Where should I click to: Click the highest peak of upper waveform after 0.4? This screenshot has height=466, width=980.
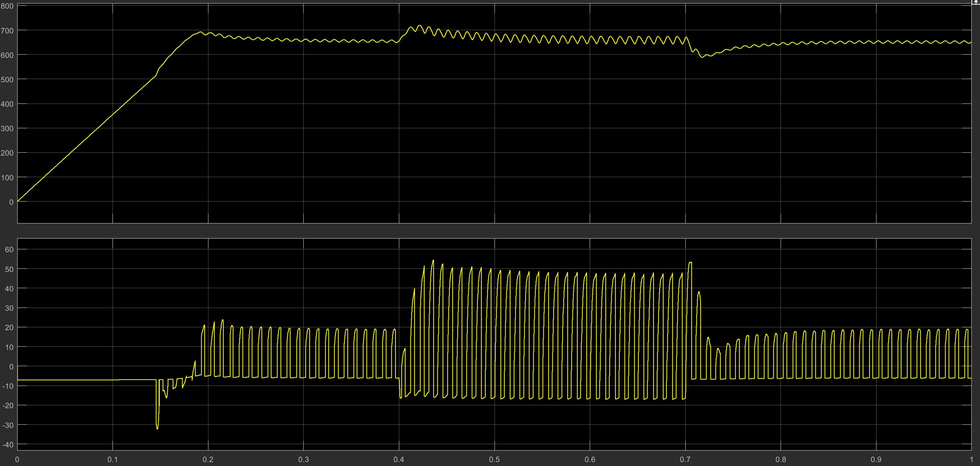pyautogui.click(x=419, y=26)
